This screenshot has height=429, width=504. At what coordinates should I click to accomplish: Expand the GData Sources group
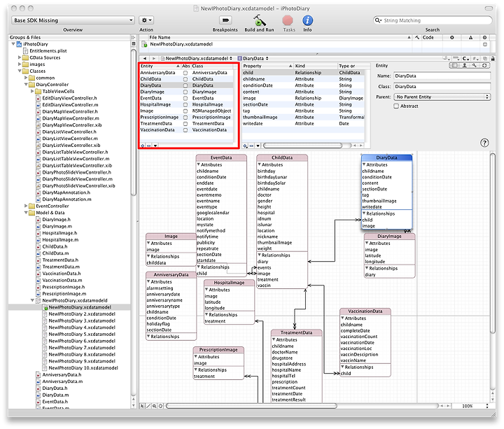(20, 57)
